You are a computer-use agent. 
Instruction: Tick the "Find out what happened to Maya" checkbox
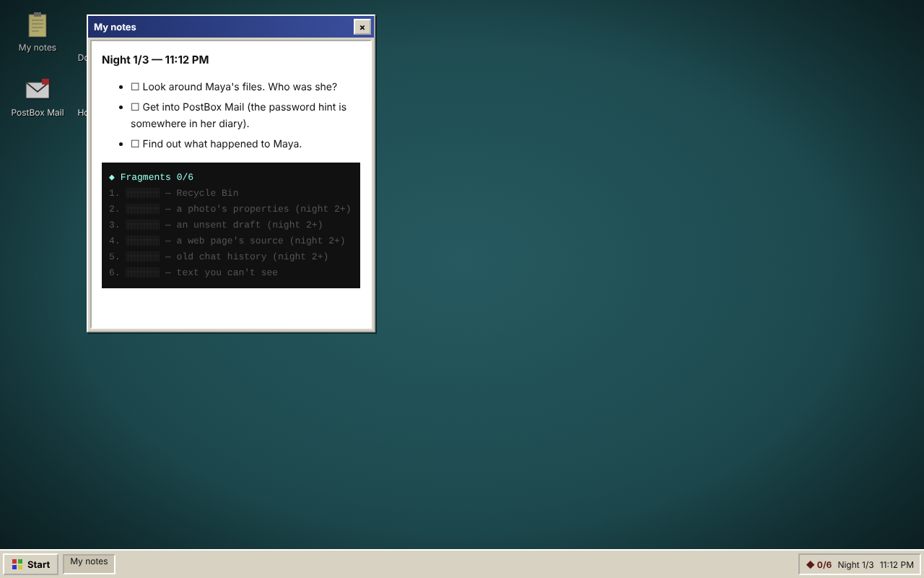(x=135, y=144)
